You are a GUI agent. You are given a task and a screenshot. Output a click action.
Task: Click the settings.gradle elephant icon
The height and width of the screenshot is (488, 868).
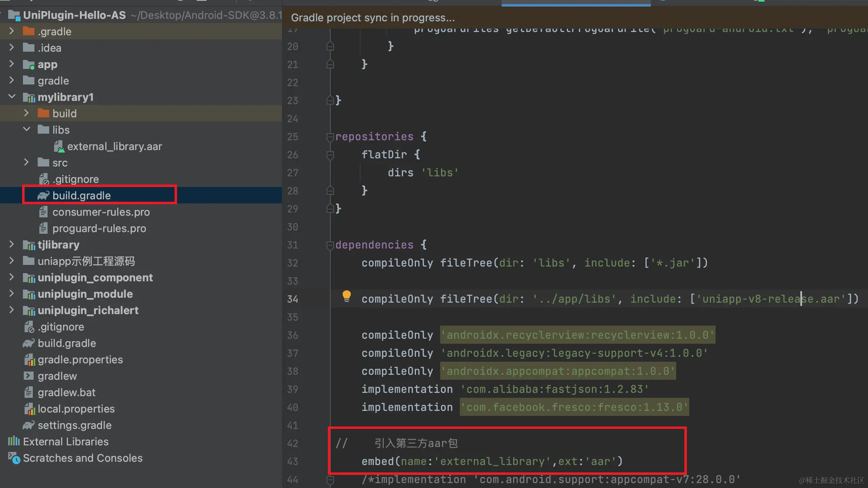coord(29,425)
